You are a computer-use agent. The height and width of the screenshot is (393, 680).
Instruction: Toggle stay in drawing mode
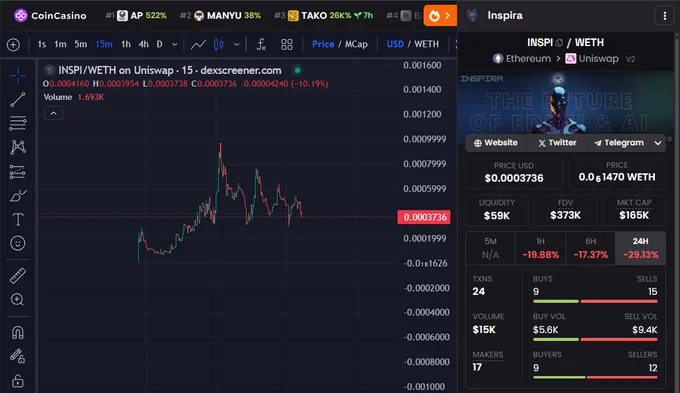tap(18, 356)
